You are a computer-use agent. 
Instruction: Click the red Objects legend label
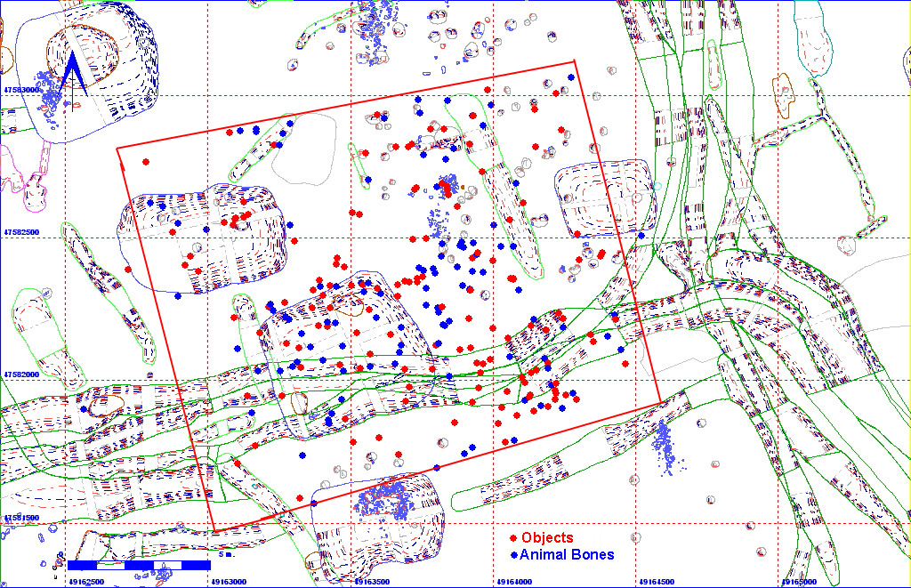547,538
